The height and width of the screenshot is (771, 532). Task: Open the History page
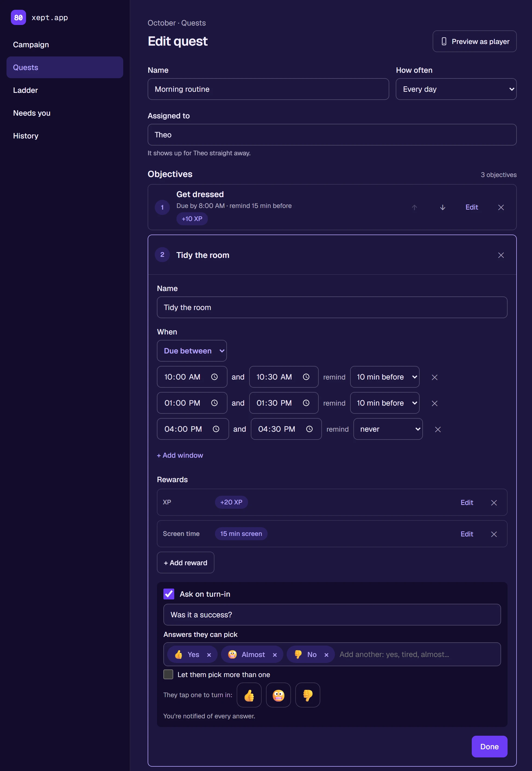(x=65, y=136)
